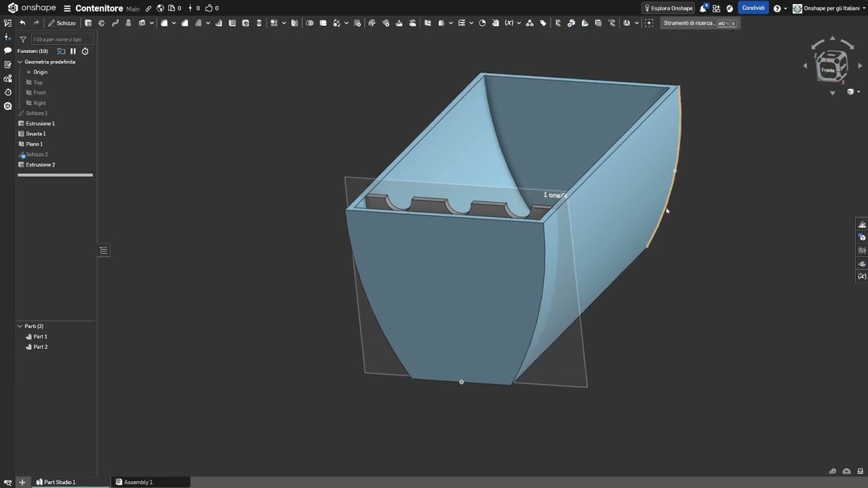This screenshot has height=488, width=868.
Task: Open the notes panel in left sidebar
Action: pos(7,64)
